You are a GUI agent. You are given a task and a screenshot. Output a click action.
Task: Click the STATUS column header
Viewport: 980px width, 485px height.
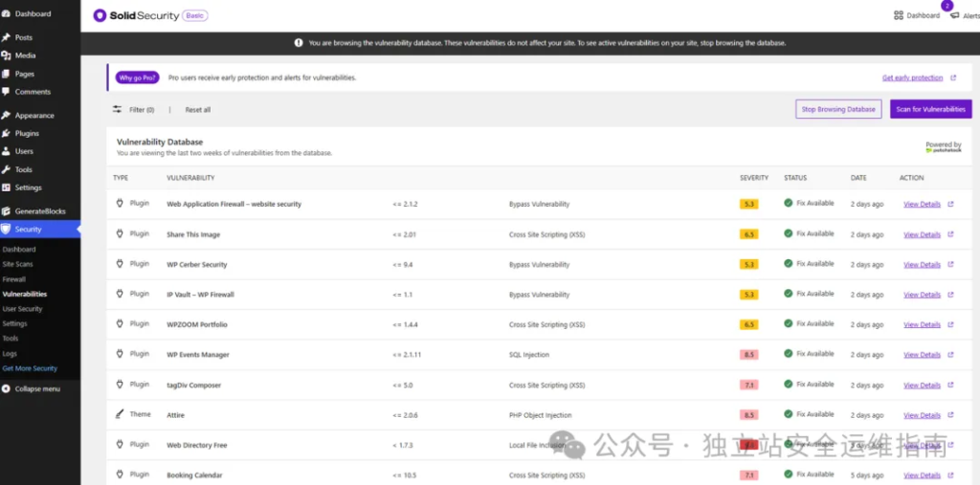[795, 178]
